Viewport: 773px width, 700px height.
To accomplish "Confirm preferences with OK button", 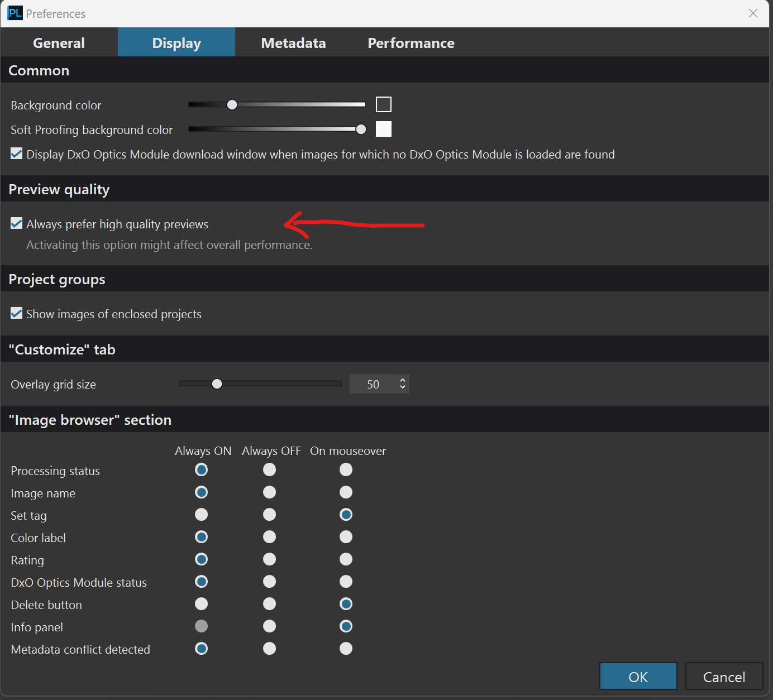I will pos(638,677).
